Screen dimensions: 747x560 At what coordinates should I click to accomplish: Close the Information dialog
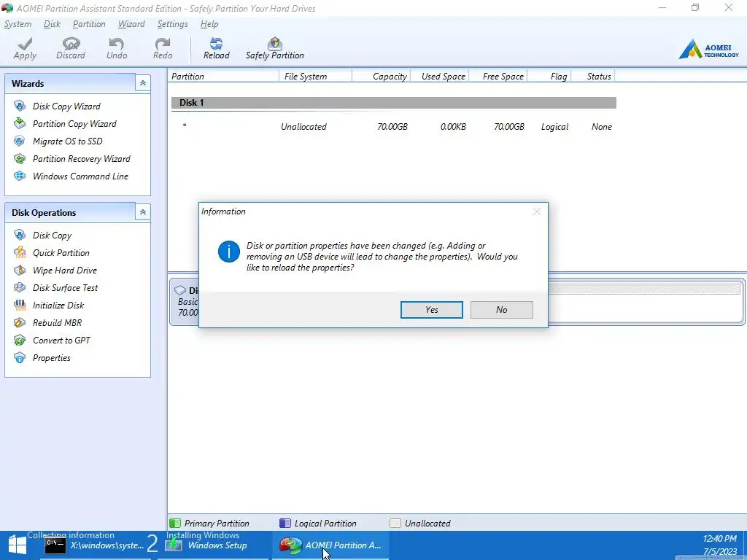(536, 211)
